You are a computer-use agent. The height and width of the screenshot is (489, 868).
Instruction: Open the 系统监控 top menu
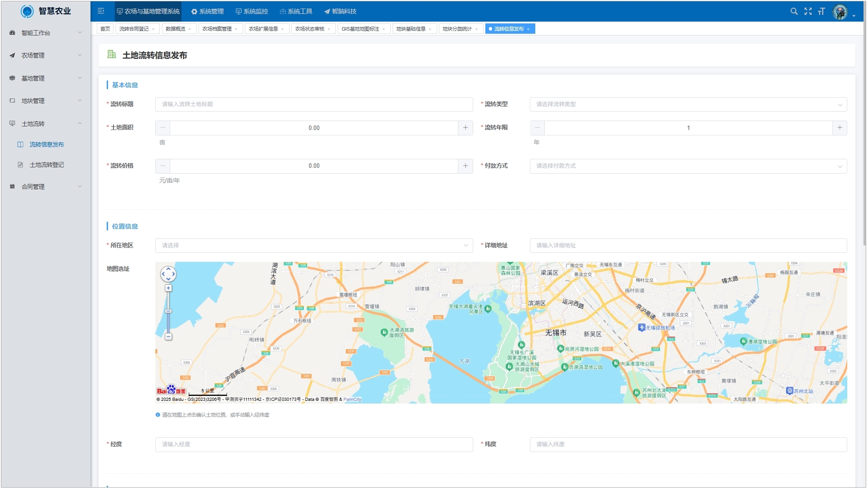pos(252,11)
